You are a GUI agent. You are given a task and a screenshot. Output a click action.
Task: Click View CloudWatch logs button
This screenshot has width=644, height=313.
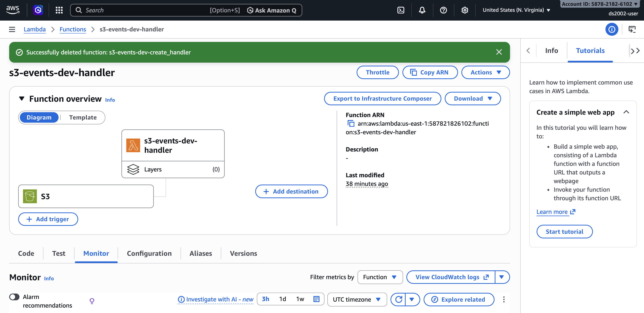click(451, 277)
